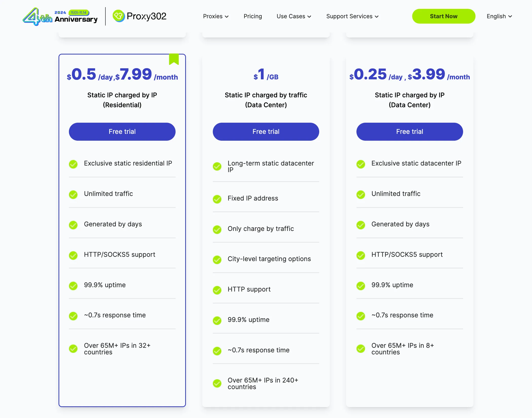The height and width of the screenshot is (418, 532).
Task: Click checkmark beside 99.9% uptime in Residential card
Action: (x=73, y=286)
